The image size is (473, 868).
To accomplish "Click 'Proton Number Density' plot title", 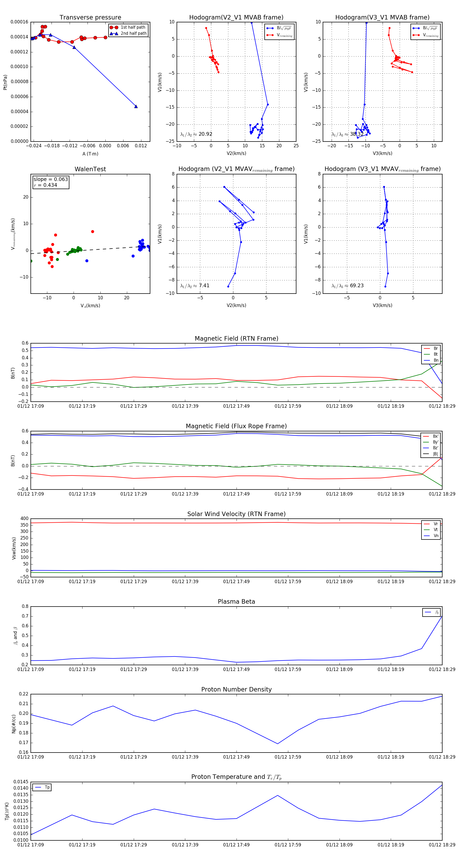I will 236,689.
